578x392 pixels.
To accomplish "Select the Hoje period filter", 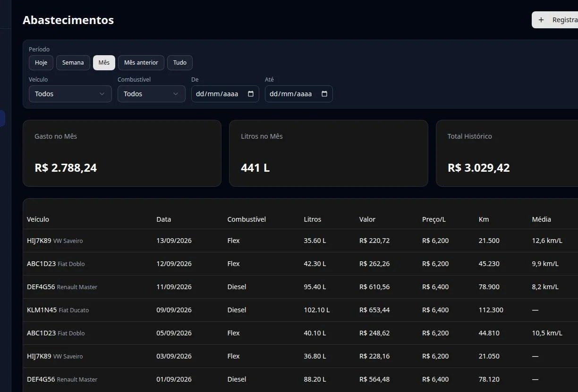I will coord(41,63).
